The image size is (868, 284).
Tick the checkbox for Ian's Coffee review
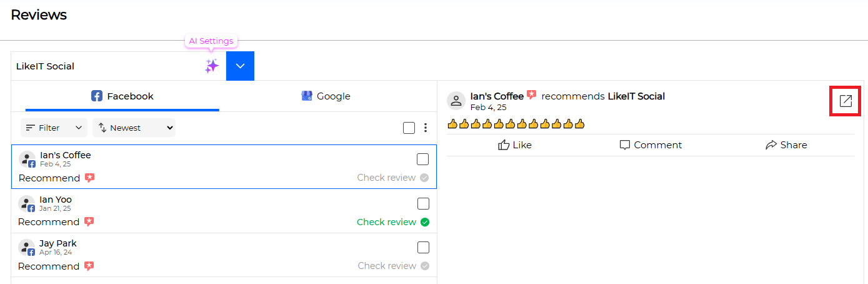pyautogui.click(x=422, y=159)
